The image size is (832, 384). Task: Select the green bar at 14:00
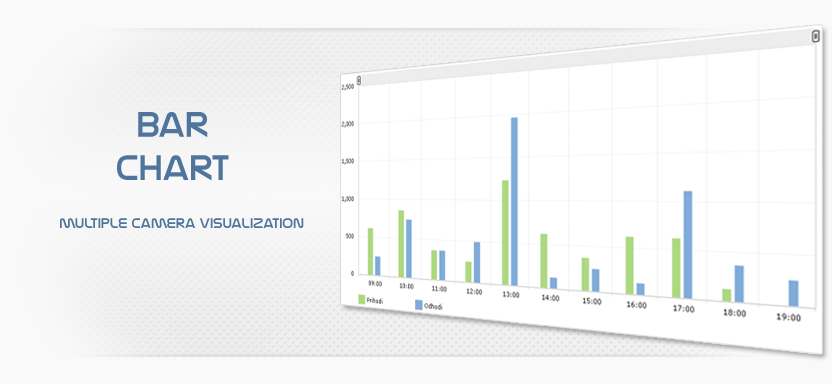coord(544,261)
